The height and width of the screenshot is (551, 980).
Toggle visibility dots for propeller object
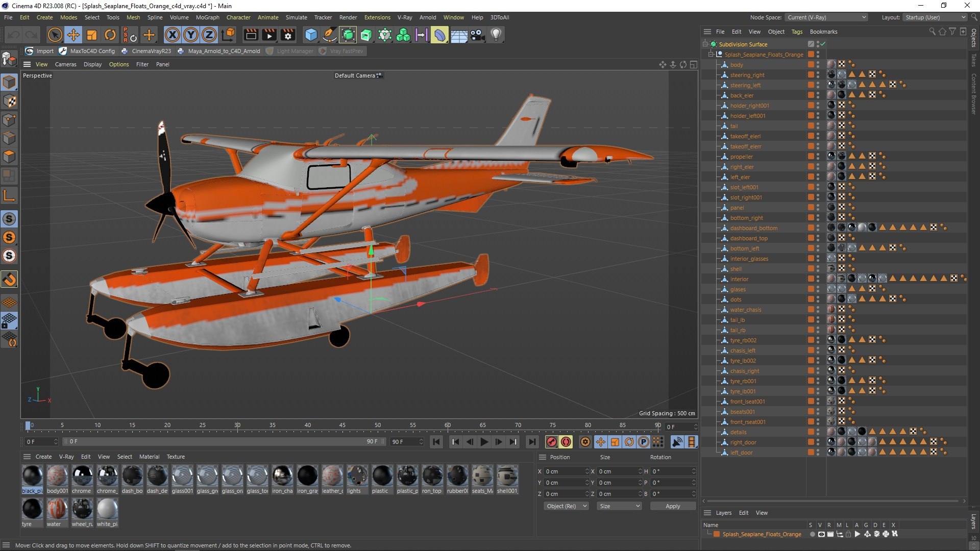click(818, 157)
